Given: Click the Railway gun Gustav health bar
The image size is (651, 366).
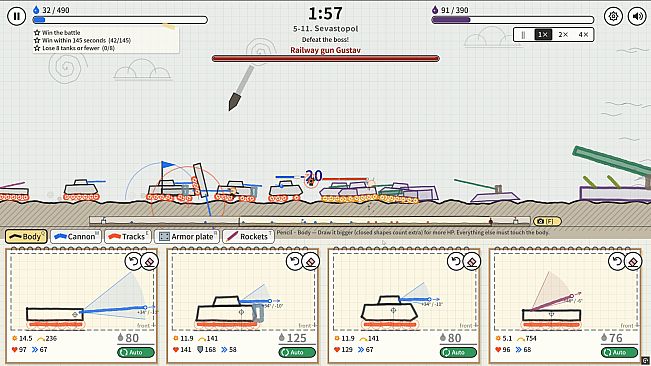Looking at the screenshot, I should coord(326,59).
